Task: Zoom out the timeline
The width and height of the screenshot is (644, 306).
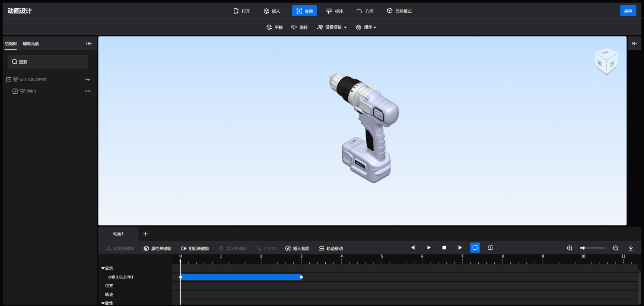Action: point(615,248)
